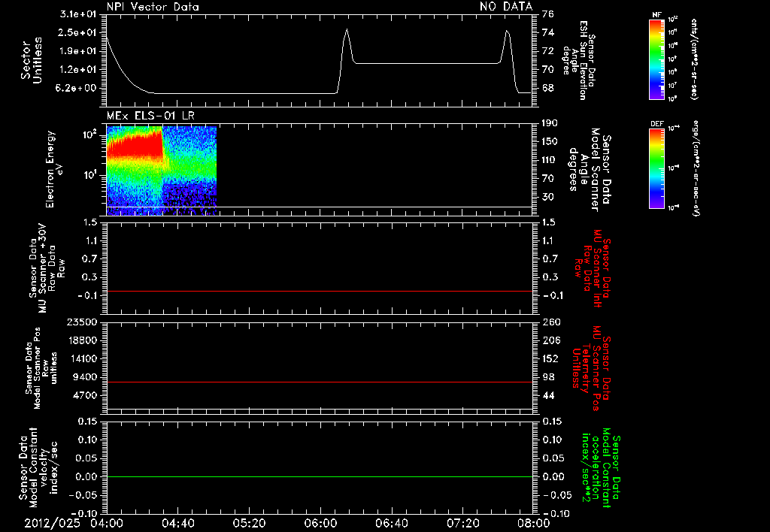Click the 68 degree sun elevation tick label

(x=548, y=89)
